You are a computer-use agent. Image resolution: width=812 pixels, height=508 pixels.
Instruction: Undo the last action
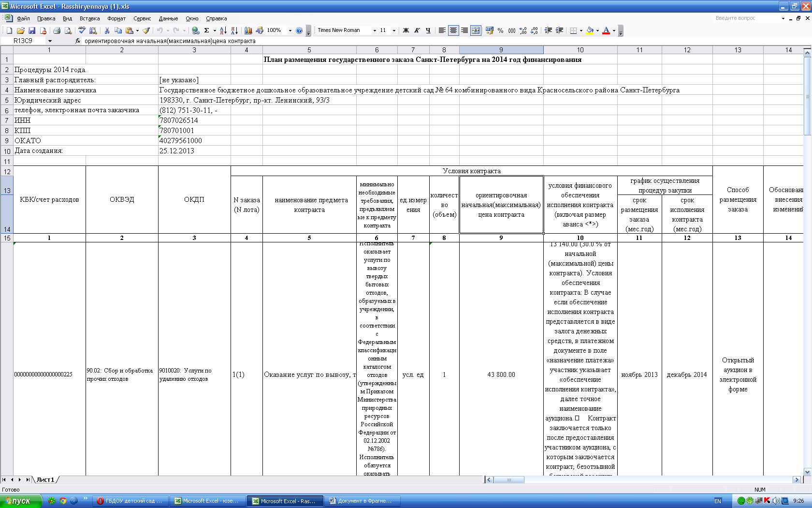click(160, 30)
